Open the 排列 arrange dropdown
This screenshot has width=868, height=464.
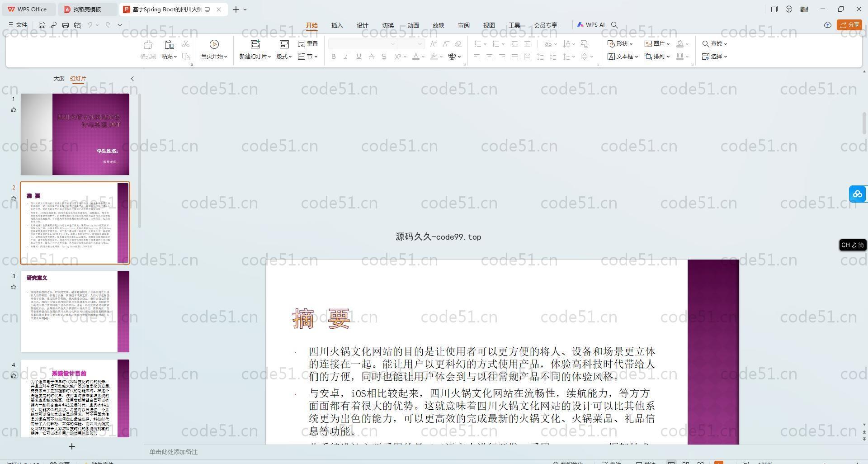[x=657, y=57]
